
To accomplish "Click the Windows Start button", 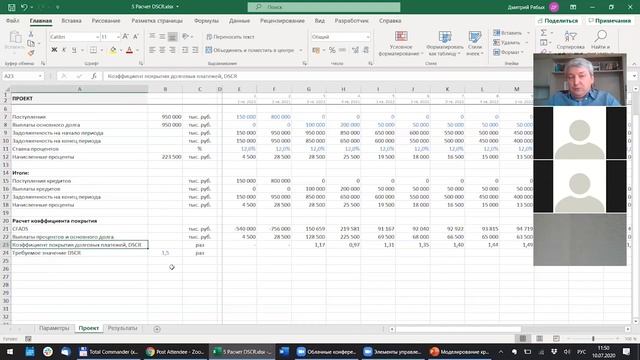I will tap(9, 351).
